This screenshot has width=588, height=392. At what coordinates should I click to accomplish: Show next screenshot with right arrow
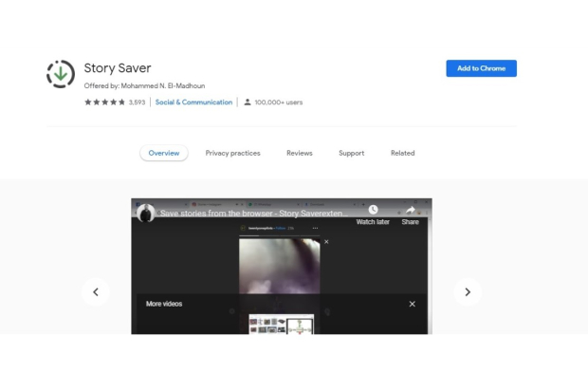coord(468,291)
